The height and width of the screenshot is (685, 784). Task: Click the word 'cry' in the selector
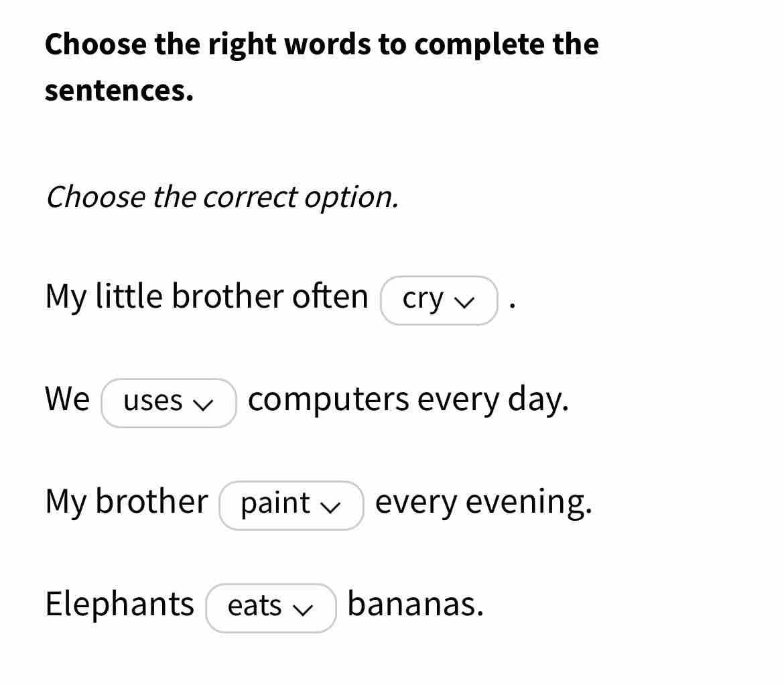click(x=423, y=300)
